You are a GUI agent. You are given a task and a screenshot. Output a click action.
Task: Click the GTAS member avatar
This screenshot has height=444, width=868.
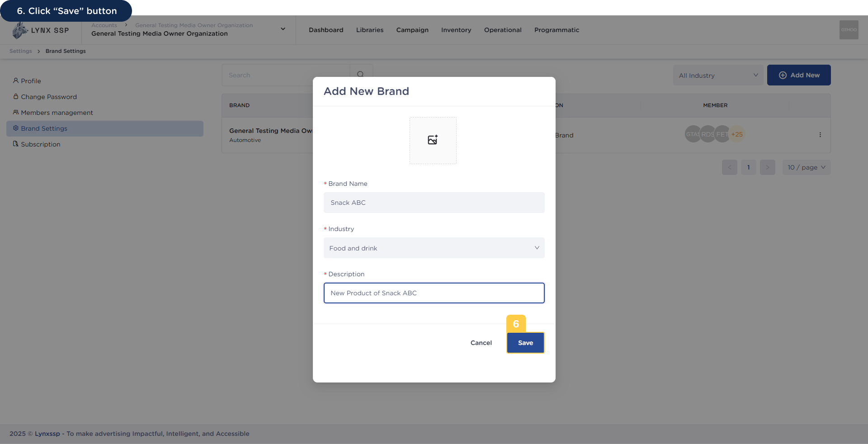693,134
